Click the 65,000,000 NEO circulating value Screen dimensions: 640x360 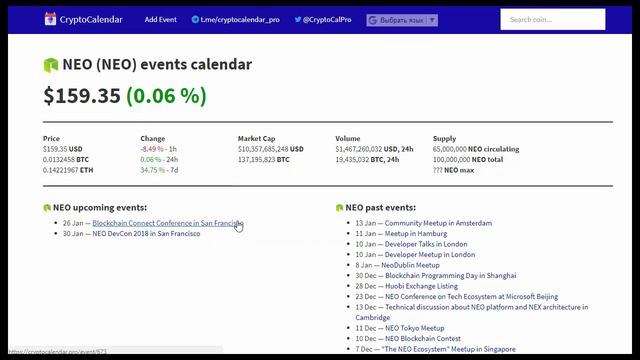(x=476, y=149)
